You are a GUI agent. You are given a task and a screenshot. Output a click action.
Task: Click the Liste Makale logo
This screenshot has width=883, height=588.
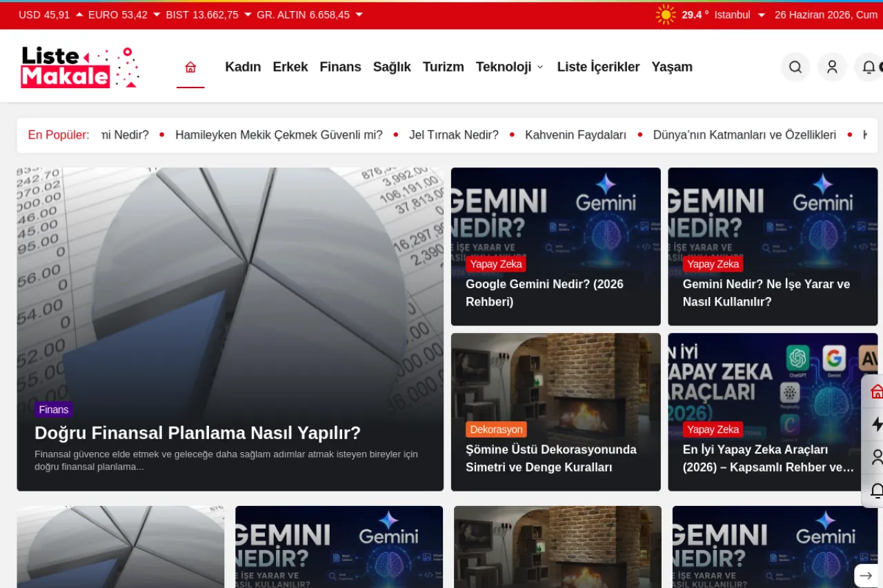click(x=80, y=67)
